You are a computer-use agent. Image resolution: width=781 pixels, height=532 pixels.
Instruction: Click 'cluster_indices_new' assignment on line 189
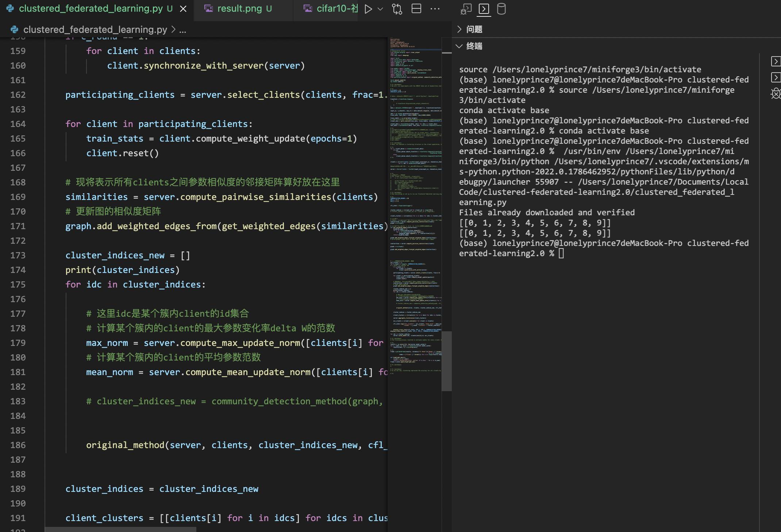pyautogui.click(x=209, y=489)
